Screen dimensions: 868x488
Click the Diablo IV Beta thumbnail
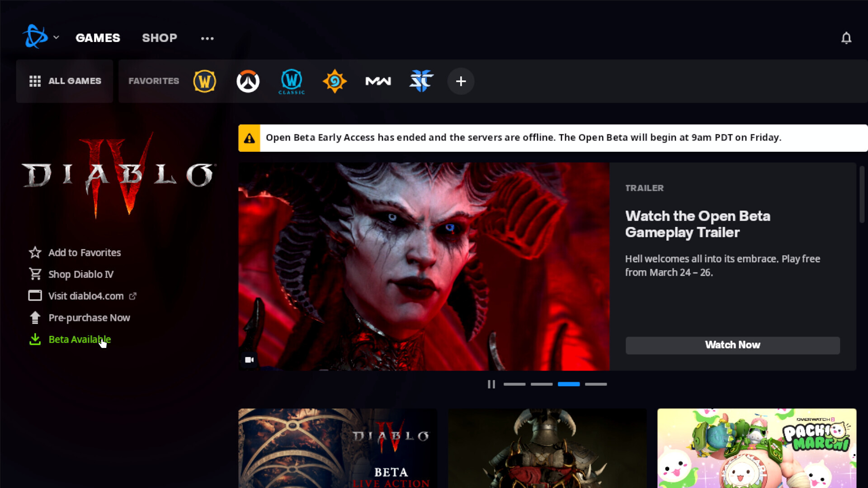coord(337,448)
